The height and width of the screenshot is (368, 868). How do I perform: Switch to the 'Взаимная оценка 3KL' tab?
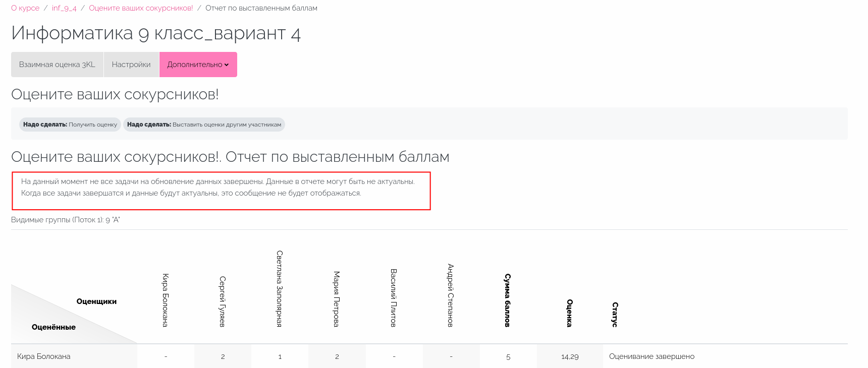click(x=57, y=65)
